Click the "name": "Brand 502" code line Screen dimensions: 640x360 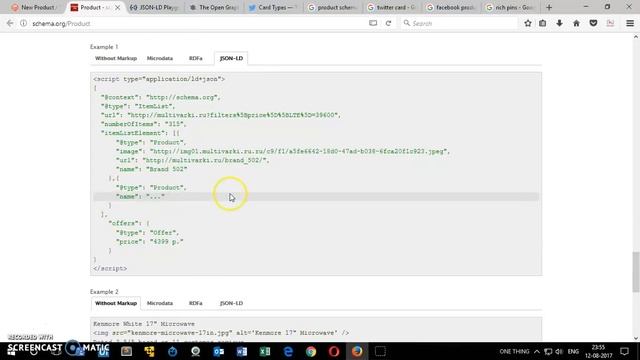[x=151, y=169]
